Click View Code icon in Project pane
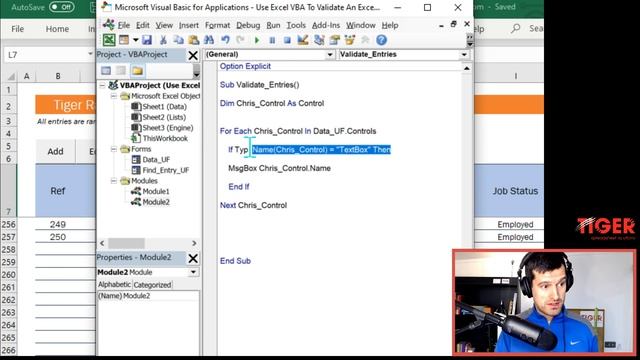 106,71
